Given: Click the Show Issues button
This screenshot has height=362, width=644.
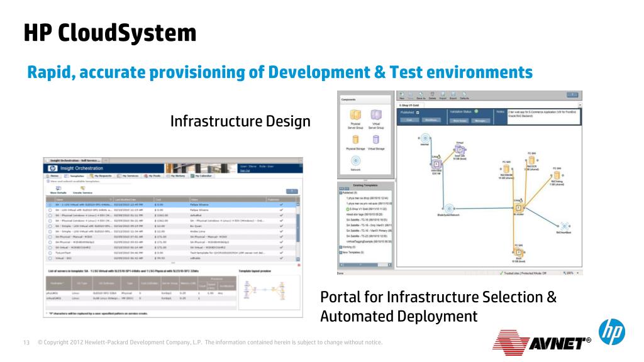Looking at the screenshot, I should pos(460,121).
